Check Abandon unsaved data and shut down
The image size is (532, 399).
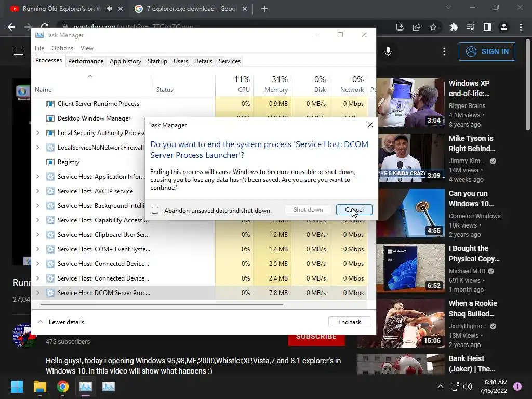[155, 210]
